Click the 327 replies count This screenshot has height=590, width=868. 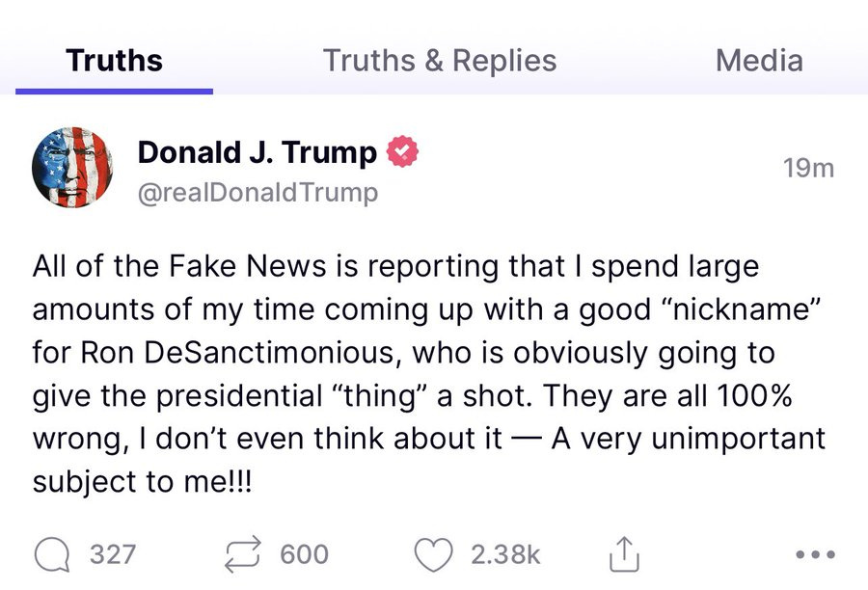pos(113,554)
